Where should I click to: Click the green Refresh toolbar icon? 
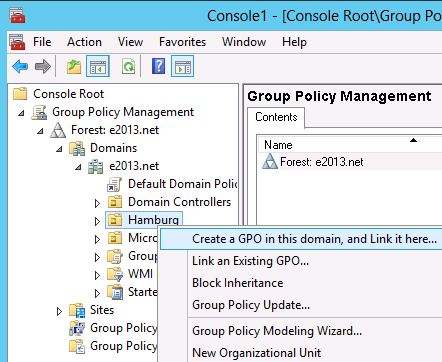(x=128, y=66)
